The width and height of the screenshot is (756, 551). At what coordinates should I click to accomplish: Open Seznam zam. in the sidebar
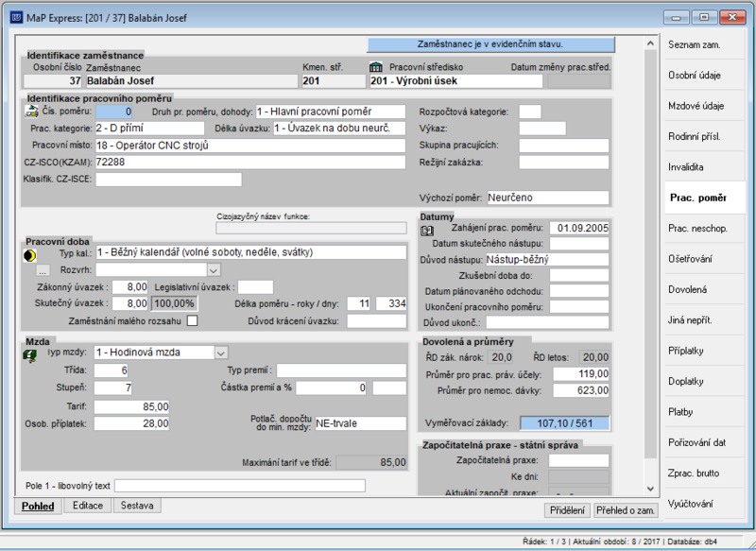tap(704, 44)
